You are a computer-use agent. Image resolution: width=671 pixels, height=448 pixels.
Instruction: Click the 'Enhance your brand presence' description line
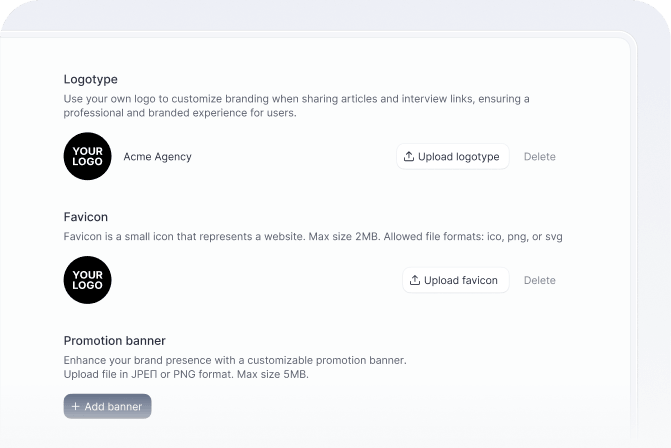coord(235,360)
